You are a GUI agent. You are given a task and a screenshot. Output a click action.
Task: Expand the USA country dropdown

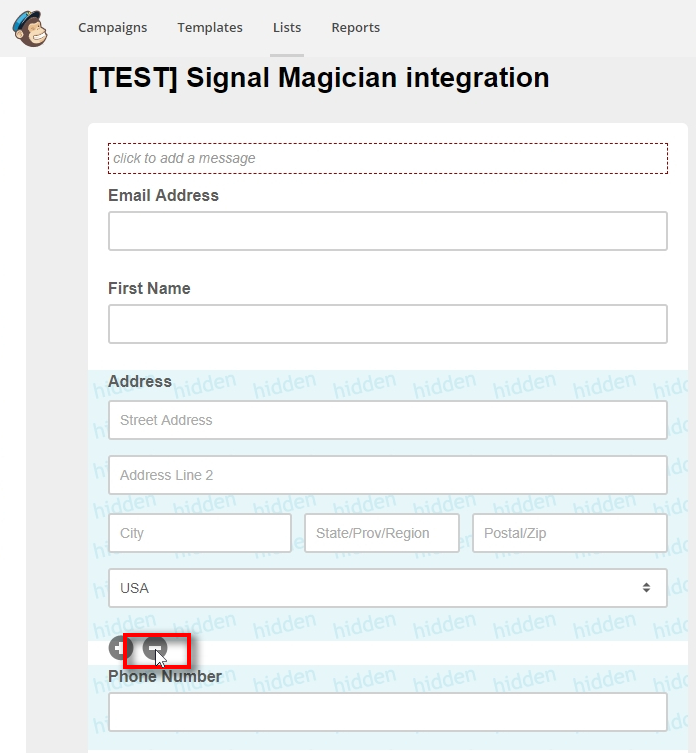point(387,588)
